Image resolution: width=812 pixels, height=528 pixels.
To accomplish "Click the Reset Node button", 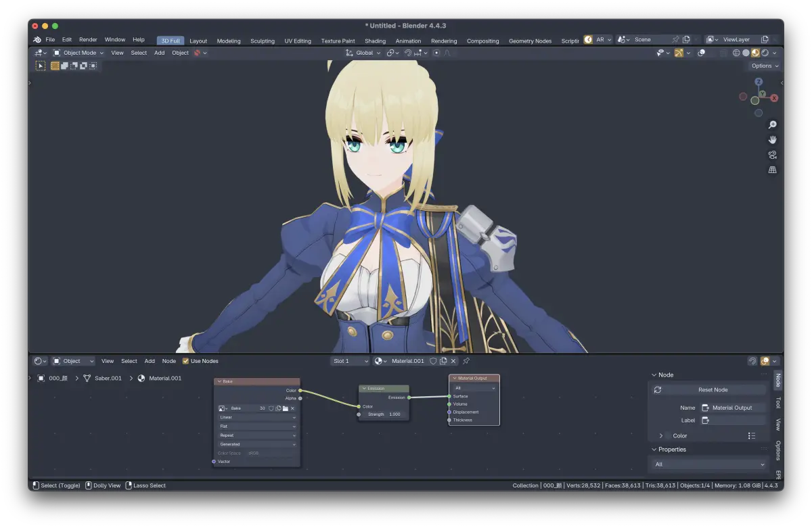I will tap(709, 390).
